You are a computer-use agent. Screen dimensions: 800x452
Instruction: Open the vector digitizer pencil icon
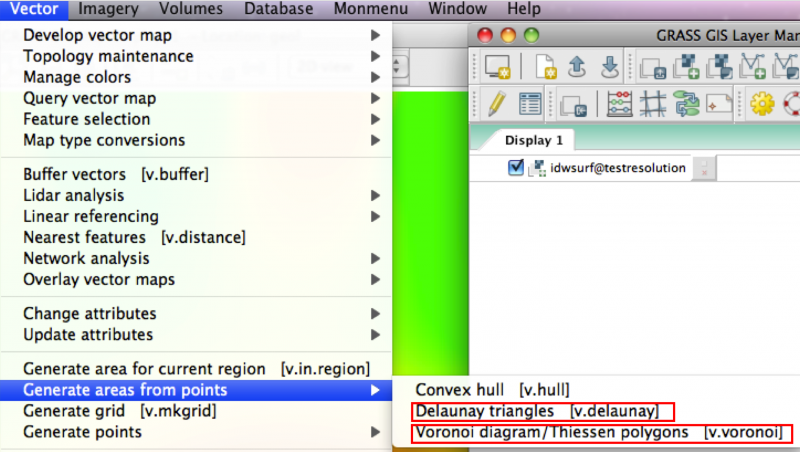point(497,103)
